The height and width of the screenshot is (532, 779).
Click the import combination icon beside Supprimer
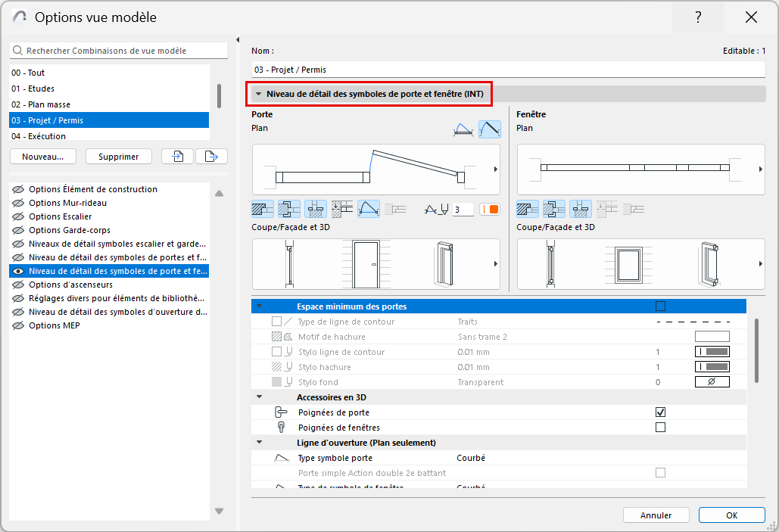pos(177,157)
